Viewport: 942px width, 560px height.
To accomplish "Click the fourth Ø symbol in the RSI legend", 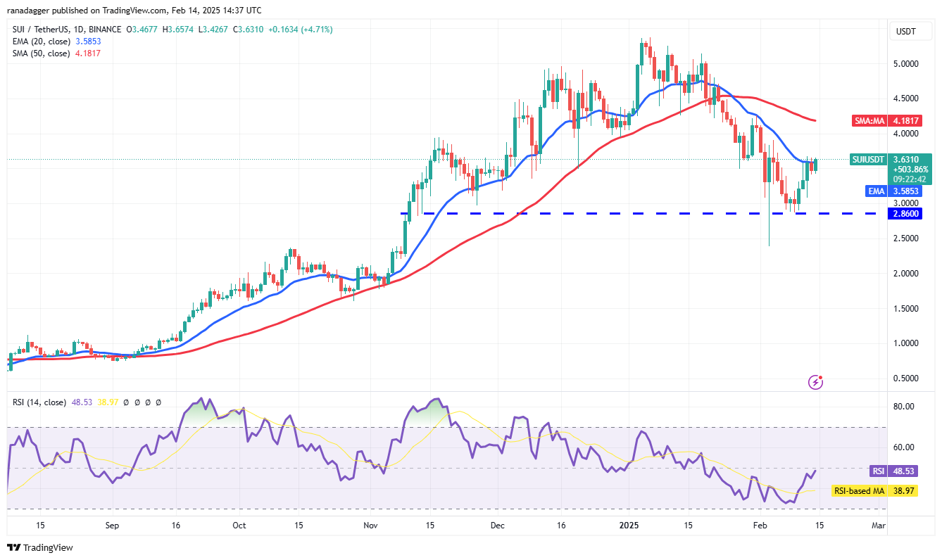I will click(x=158, y=402).
